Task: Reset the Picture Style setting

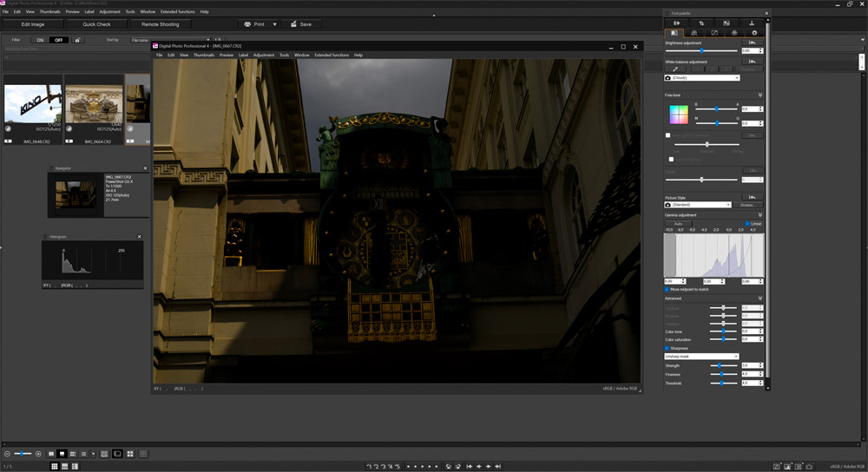Action: click(752, 197)
